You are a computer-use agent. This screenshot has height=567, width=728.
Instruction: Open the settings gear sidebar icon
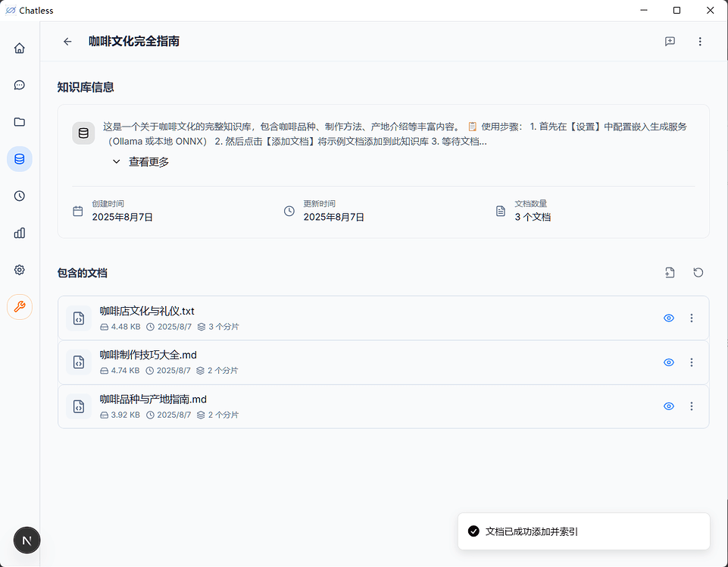tap(19, 270)
